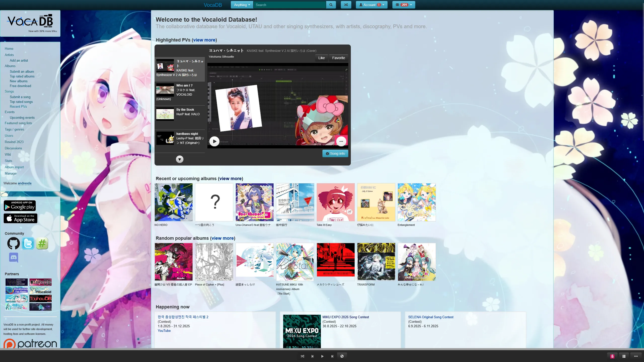Click the search magnifier button
The width and height of the screenshot is (644, 362).
331,5
